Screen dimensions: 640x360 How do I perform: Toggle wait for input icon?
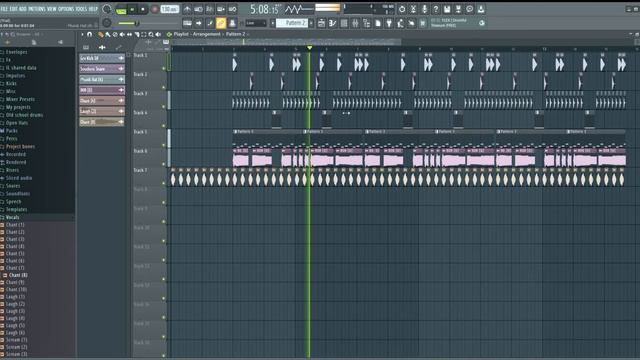[198, 9]
